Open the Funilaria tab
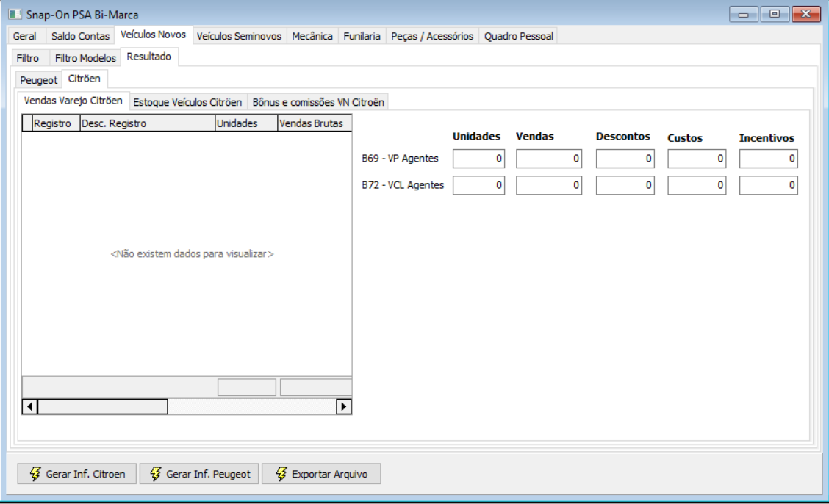Screen dimensions: 829x504 362,36
